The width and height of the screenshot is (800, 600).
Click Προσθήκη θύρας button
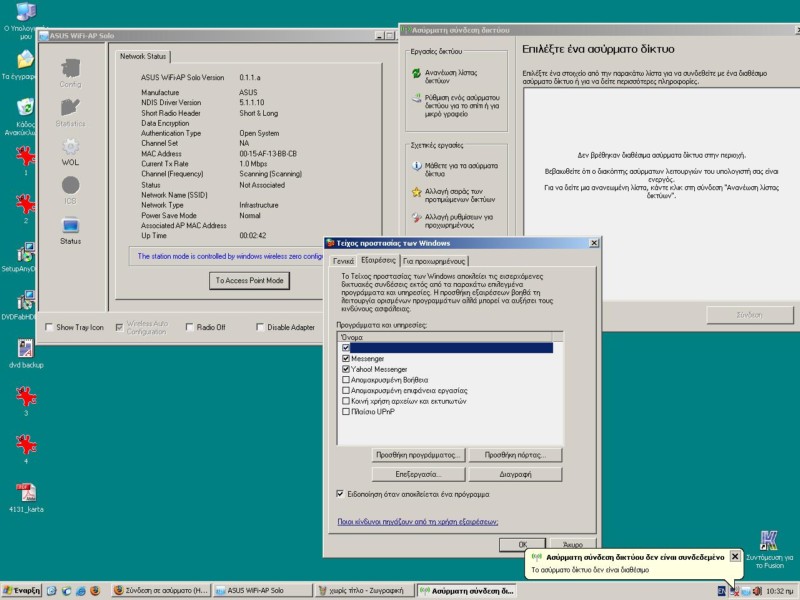pyautogui.click(x=515, y=455)
